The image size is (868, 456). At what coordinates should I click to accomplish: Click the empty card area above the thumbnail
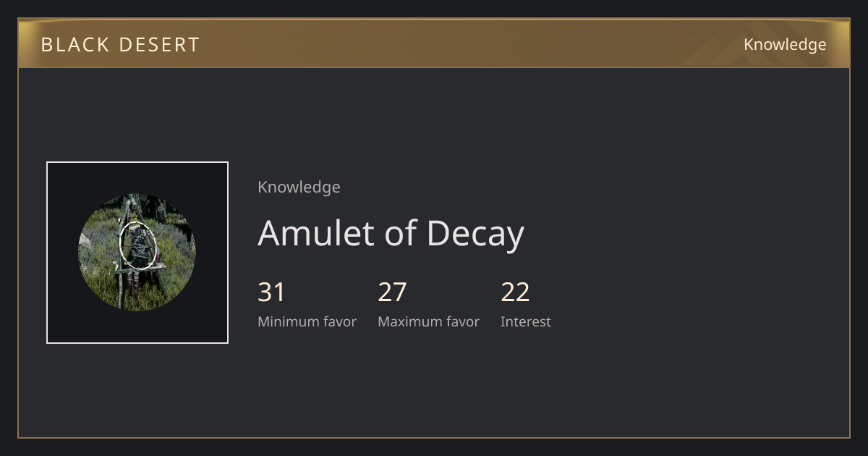tap(137, 114)
